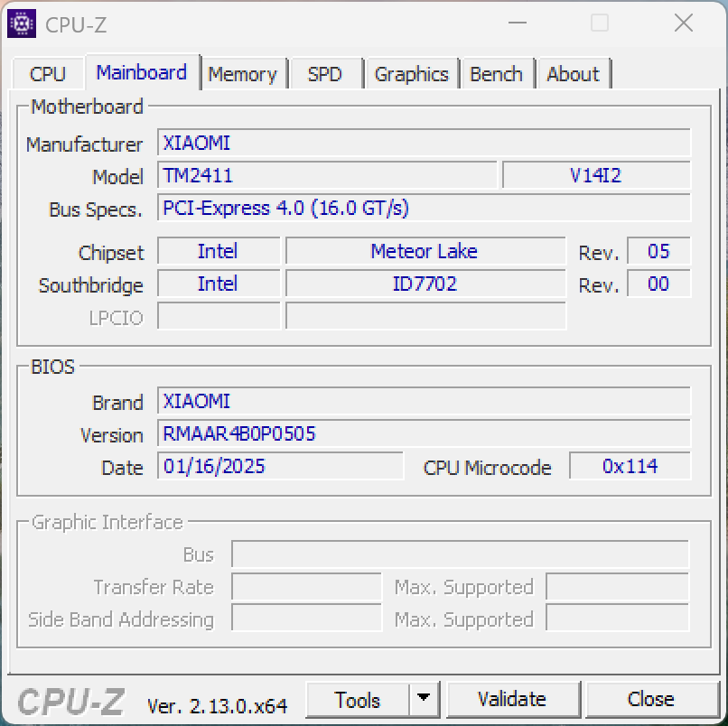Show the About tab
This screenshot has height=726, width=728.
click(x=574, y=74)
